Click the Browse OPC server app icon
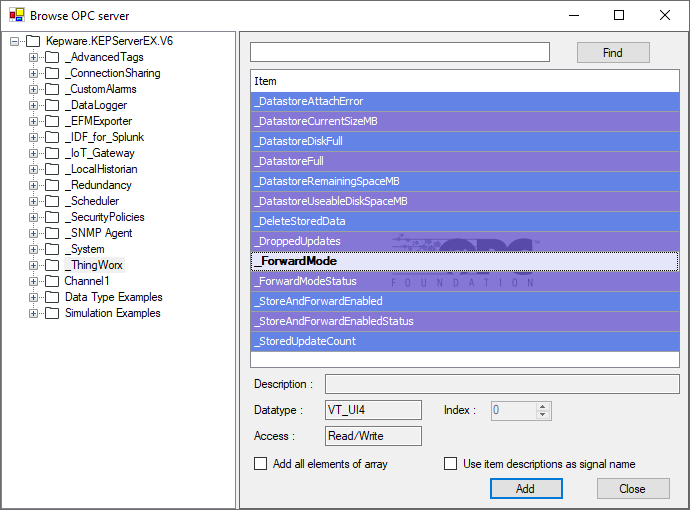 pyautogui.click(x=17, y=15)
